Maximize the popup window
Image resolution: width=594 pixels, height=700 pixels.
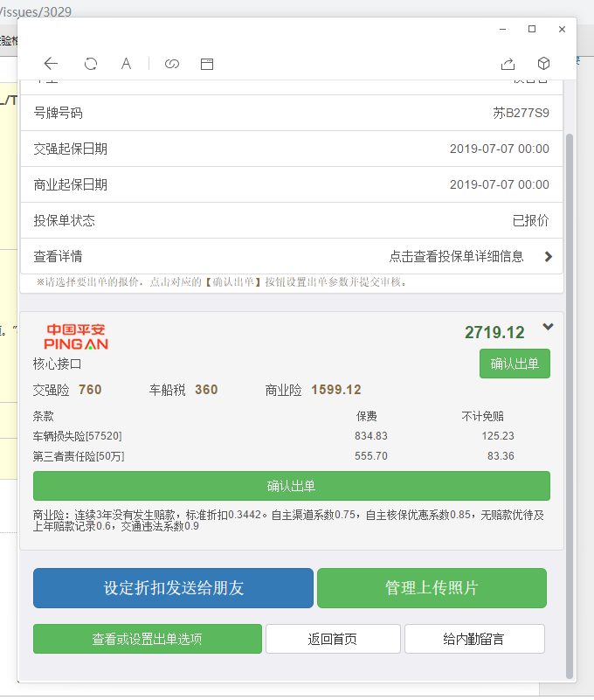point(532,29)
